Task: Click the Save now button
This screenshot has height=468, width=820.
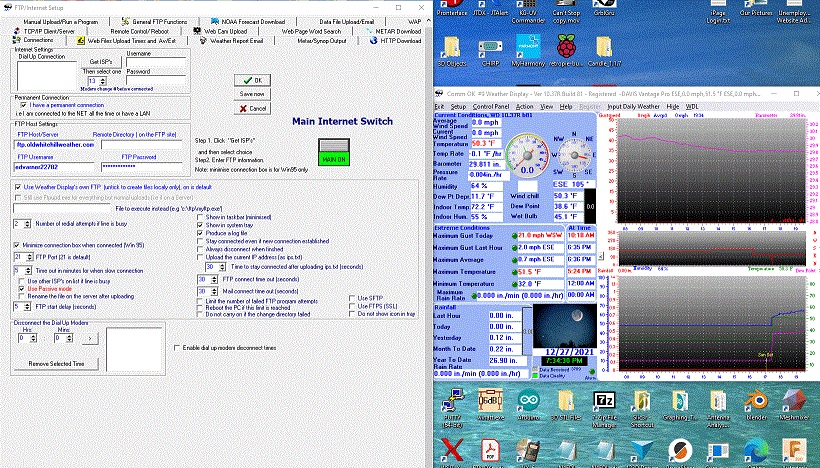Action: 252,94
